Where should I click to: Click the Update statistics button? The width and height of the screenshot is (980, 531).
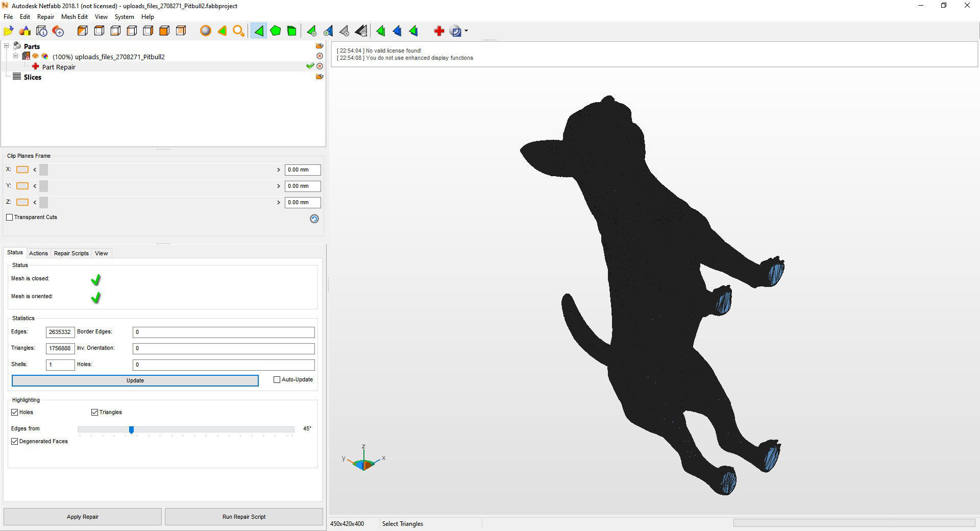coord(135,380)
